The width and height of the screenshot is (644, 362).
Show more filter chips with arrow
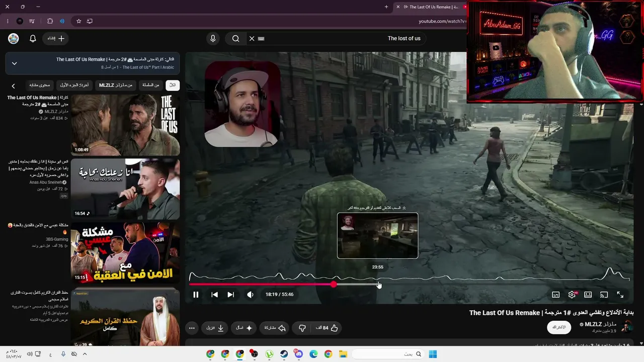[14, 86]
